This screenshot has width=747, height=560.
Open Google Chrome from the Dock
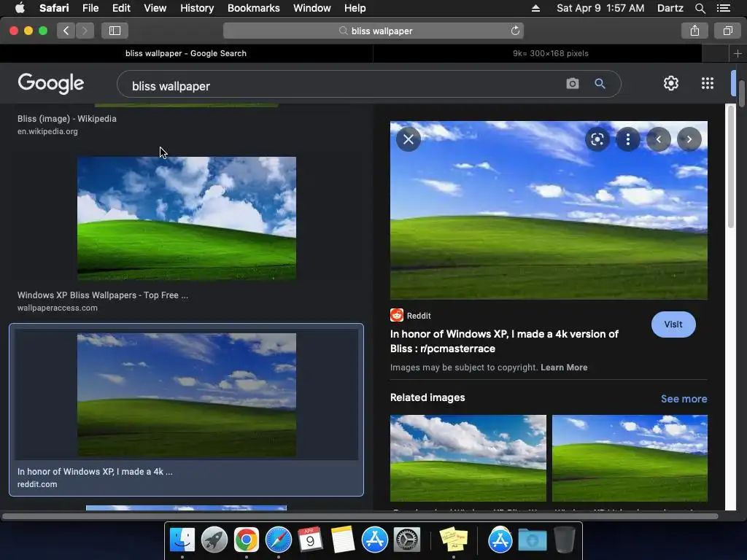click(247, 540)
